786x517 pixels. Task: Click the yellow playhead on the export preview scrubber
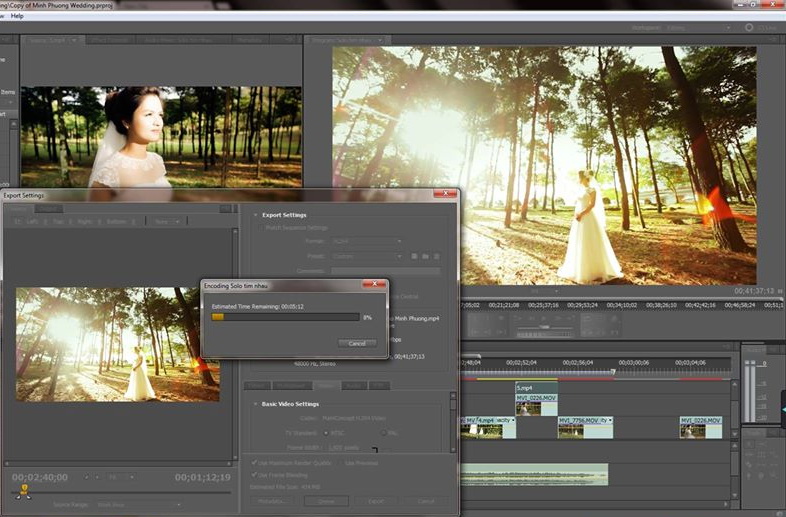[x=24, y=488]
